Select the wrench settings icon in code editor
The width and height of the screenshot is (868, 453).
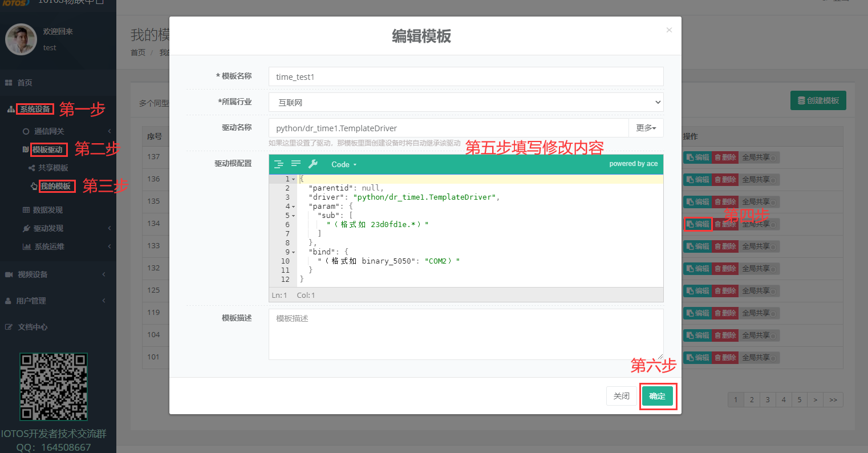click(x=312, y=164)
